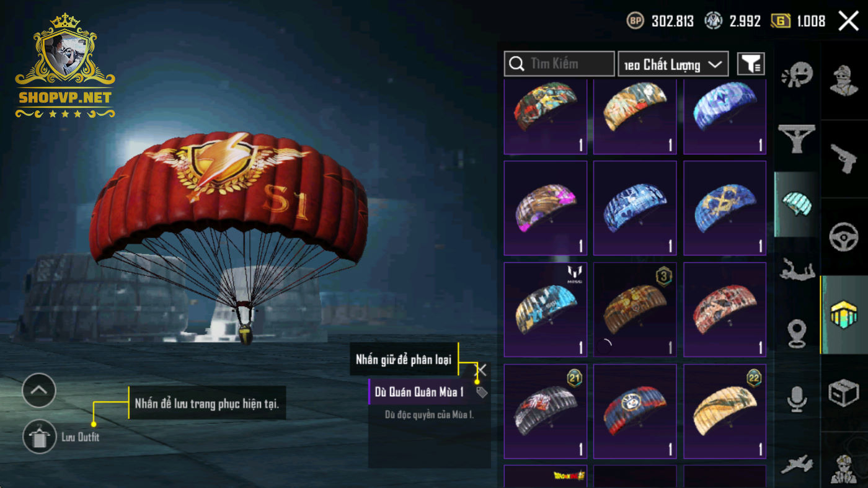Select the character outfit avatar icon
Screen dimensions: 868x488
[844, 79]
